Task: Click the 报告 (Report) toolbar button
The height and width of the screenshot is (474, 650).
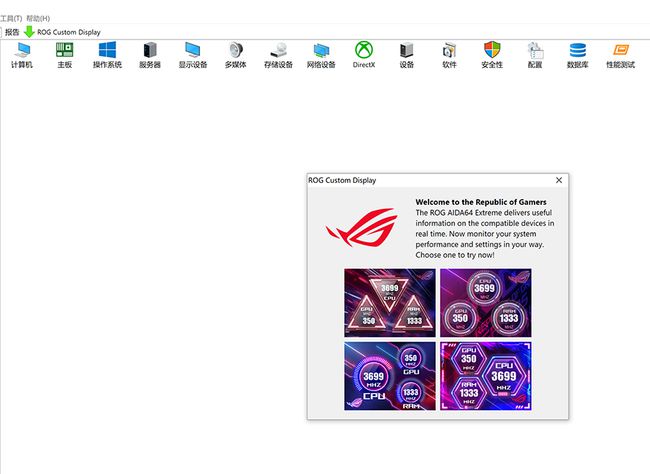Action: click(12, 32)
